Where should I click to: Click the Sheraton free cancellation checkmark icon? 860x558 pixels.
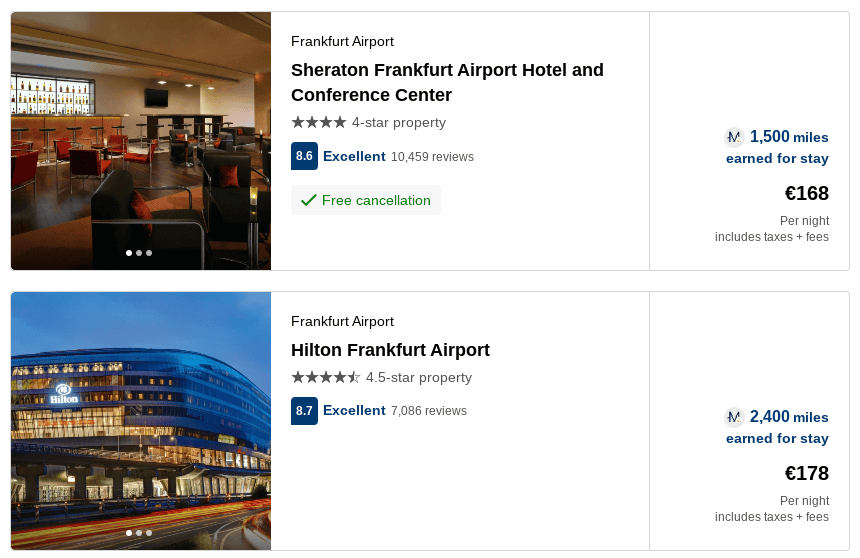tap(308, 200)
